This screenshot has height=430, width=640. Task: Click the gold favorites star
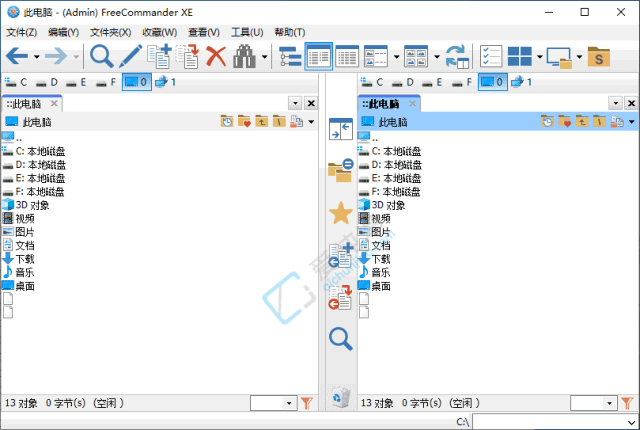340,213
